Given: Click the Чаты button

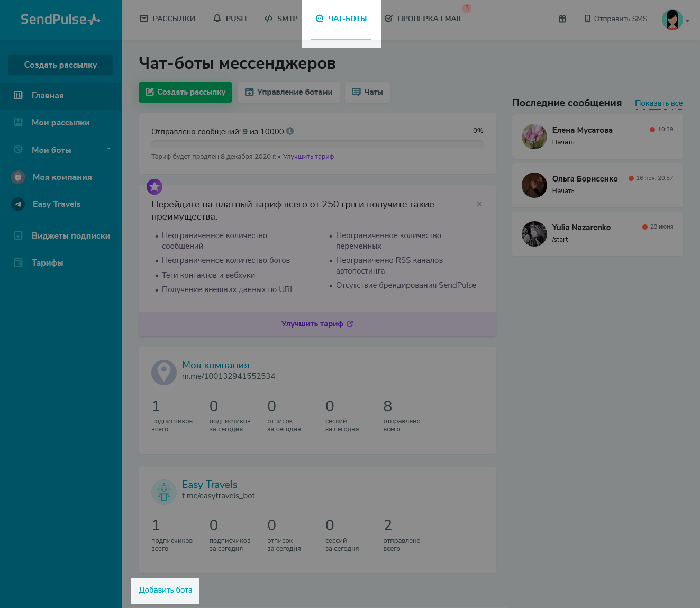Looking at the screenshot, I should (367, 92).
